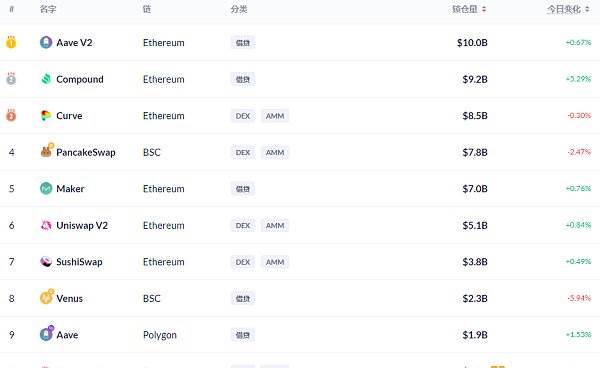Click the Venus orange logo icon
The image size is (600, 368).
tap(47, 296)
